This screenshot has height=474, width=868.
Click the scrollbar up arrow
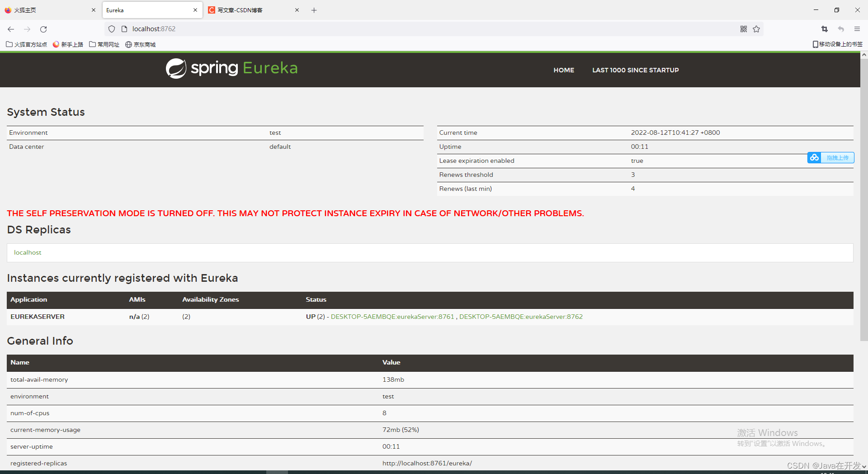click(864, 55)
